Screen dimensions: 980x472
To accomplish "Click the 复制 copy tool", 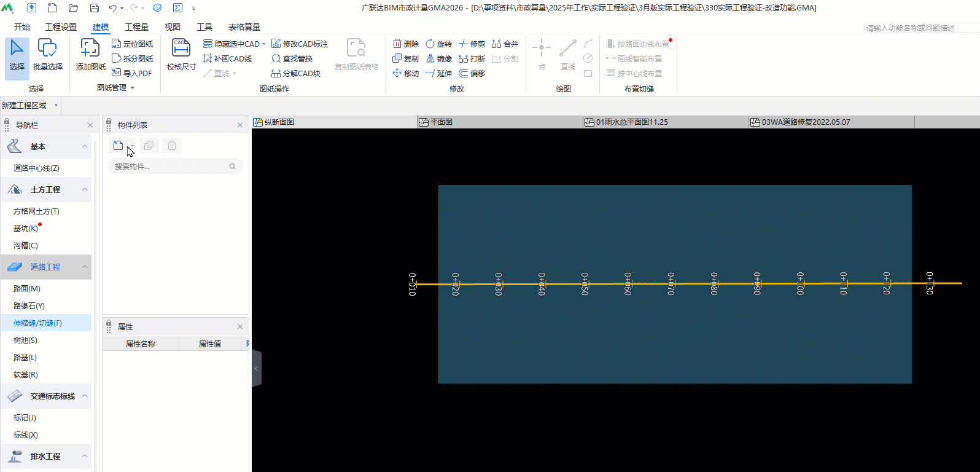I will coord(405,58).
